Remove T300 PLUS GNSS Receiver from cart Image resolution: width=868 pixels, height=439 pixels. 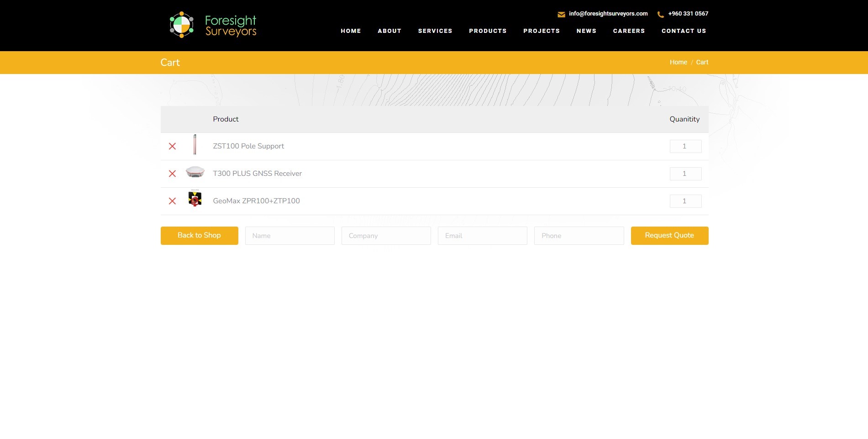click(x=172, y=174)
